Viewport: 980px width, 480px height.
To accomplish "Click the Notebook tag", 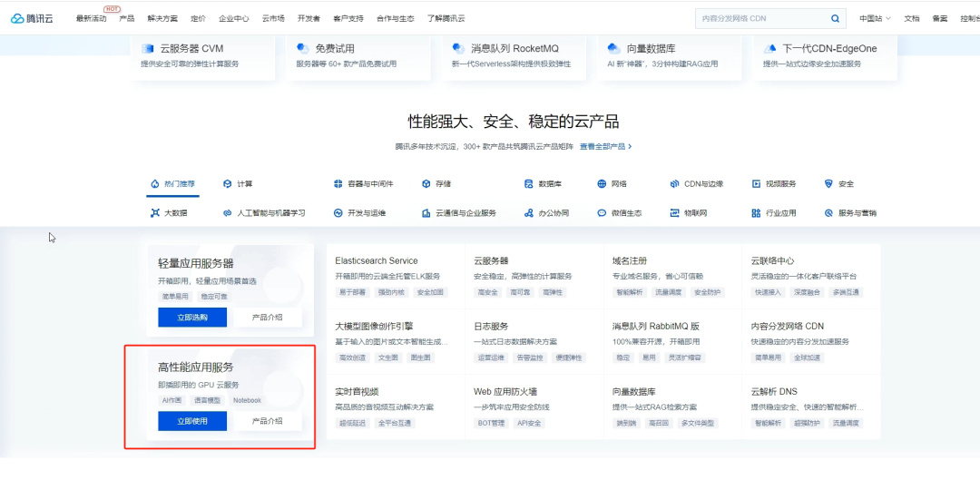I will pyautogui.click(x=248, y=401).
